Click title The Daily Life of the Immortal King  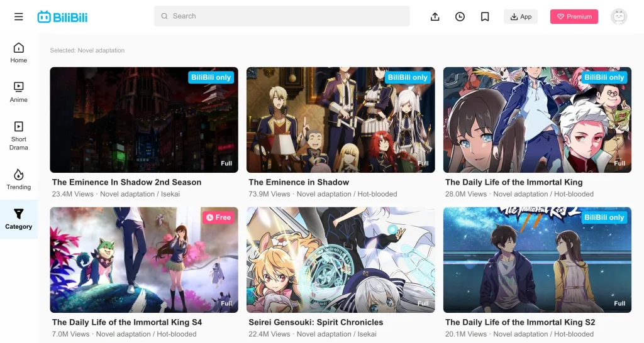coord(514,182)
